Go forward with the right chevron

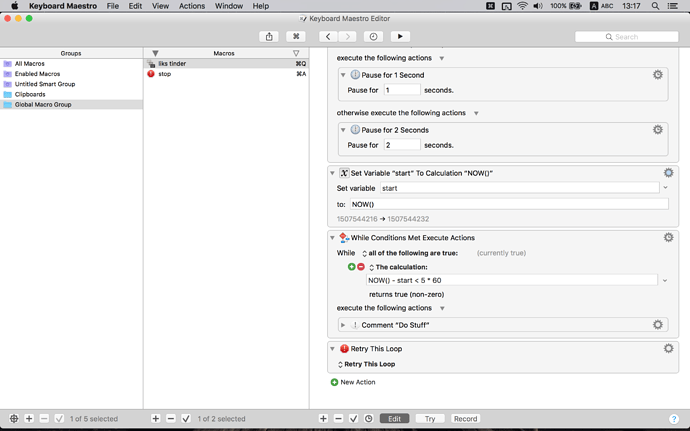click(348, 37)
